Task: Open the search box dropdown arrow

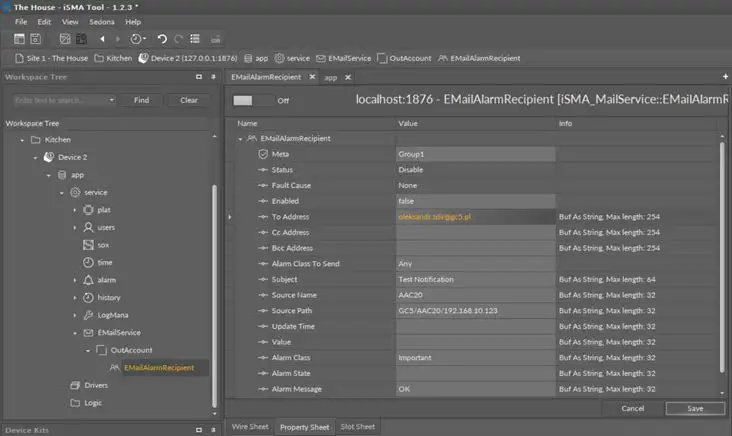Action: [x=111, y=100]
